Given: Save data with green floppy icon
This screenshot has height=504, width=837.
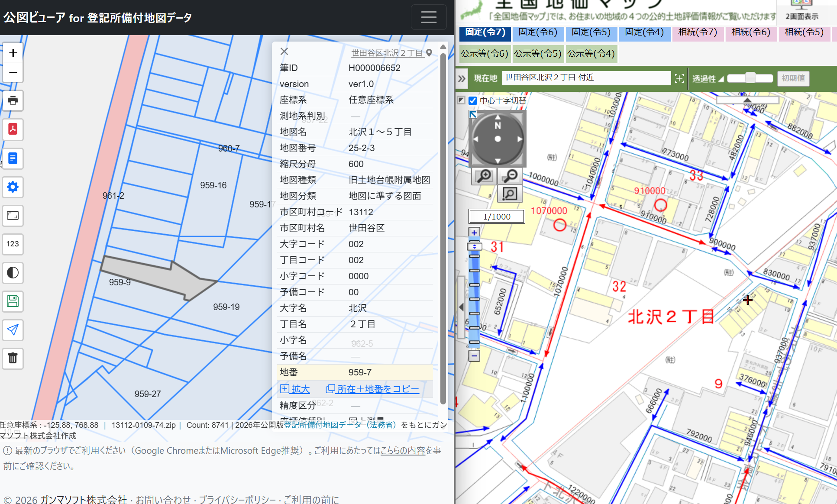Looking at the screenshot, I should (x=13, y=301).
